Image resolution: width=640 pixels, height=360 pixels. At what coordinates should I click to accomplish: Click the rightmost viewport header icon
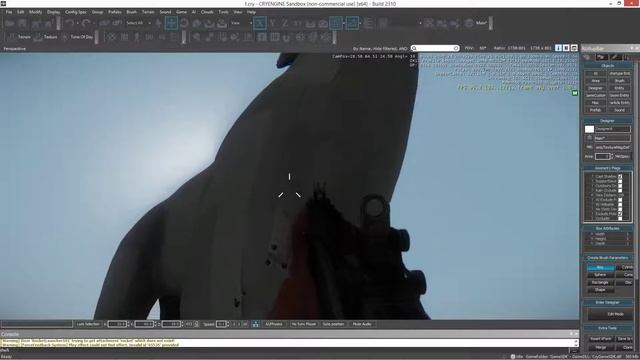click(574, 48)
